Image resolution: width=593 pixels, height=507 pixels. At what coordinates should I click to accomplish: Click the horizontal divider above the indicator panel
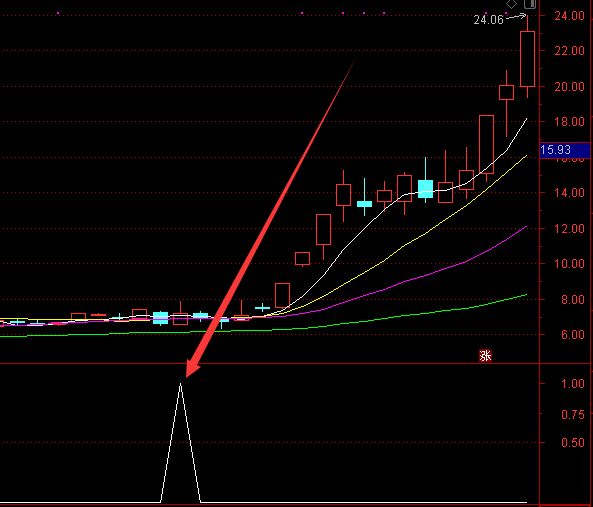269,364
